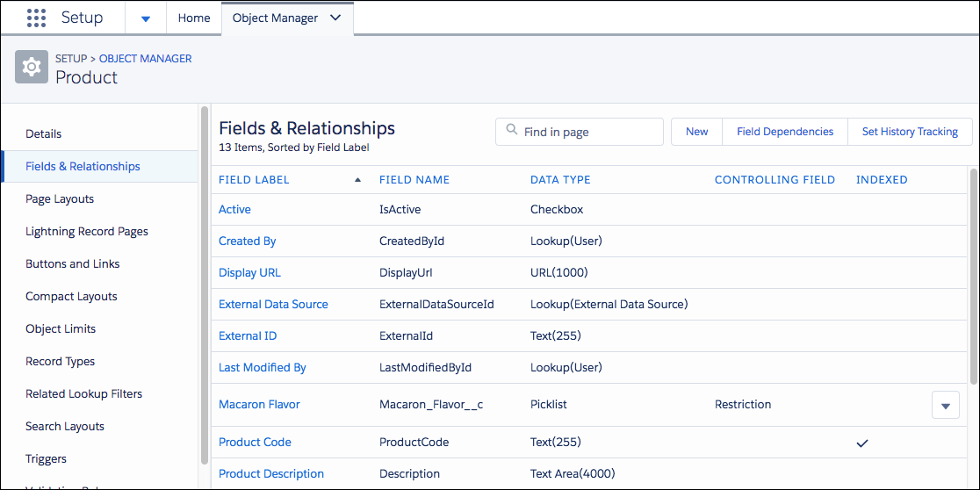The image size is (980, 490).
Task: Open the App Launcher grid icon
Action: click(x=36, y=18)
